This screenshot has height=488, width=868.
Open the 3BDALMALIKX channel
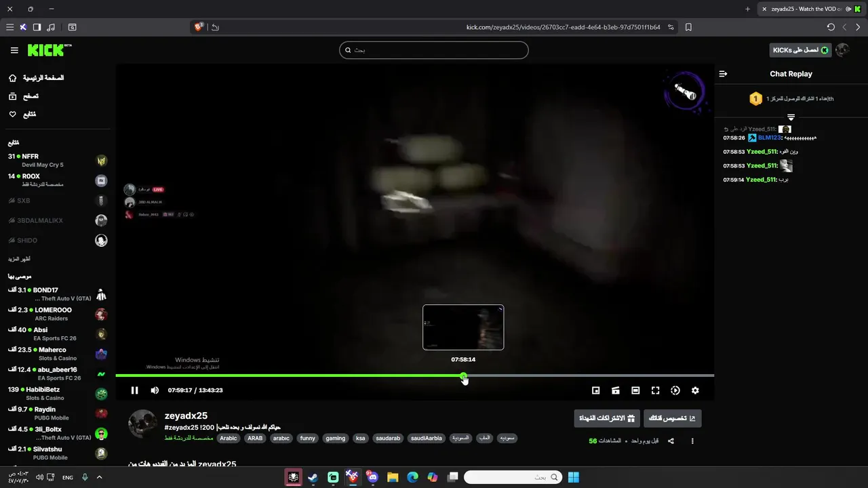pos(58,220)
